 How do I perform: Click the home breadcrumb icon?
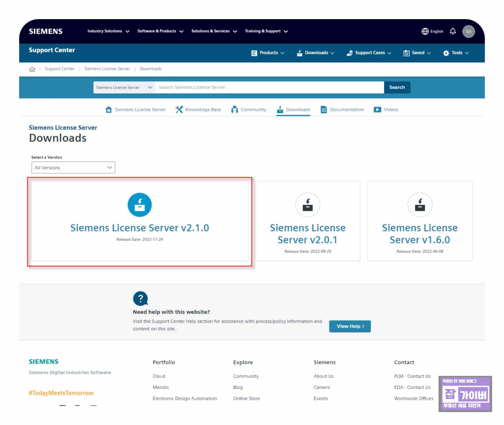32,69
